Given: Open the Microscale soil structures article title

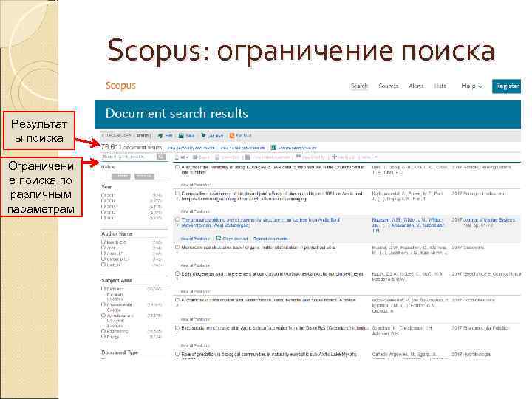Looking at the screenshot, I should coord(259,248).
